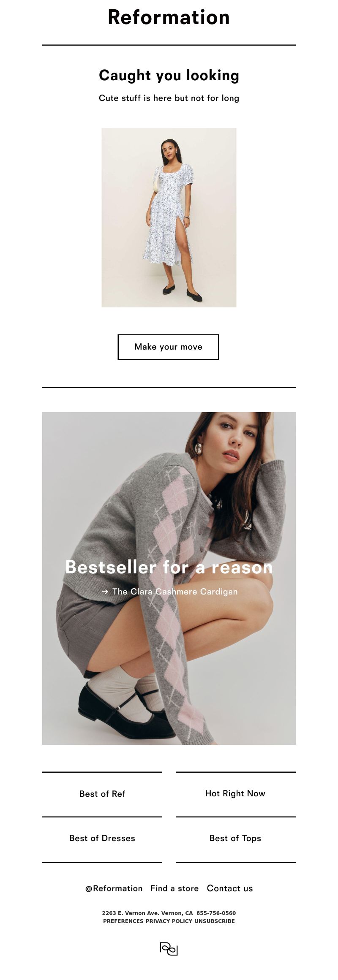The width and height of the screenshot is (338, 980).
Task: Click the Reformation monogram icon in footer
Action: coord(169,948)
